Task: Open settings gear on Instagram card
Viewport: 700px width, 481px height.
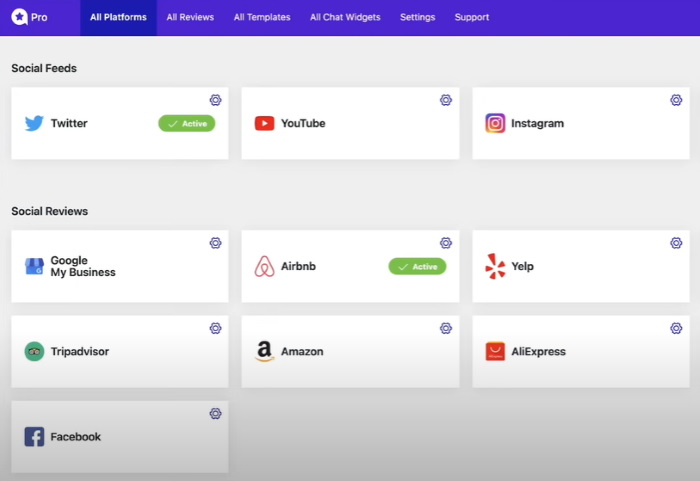Action: (x=676, y=100)
